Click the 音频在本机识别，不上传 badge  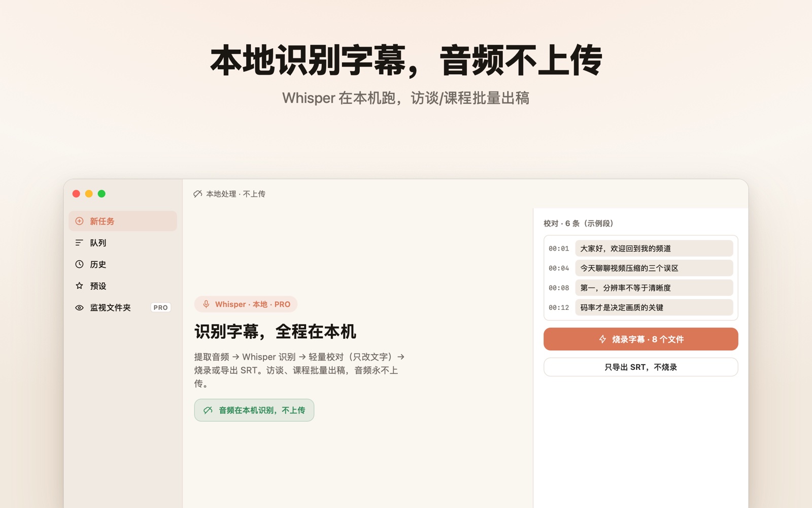(254, 410)
